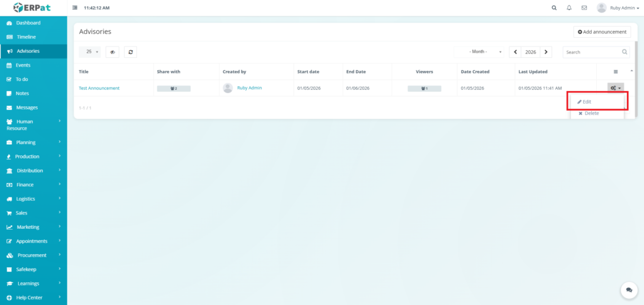644x305 pixels.
Task: Open the notifications bell icon
Action: click(569, 8)
